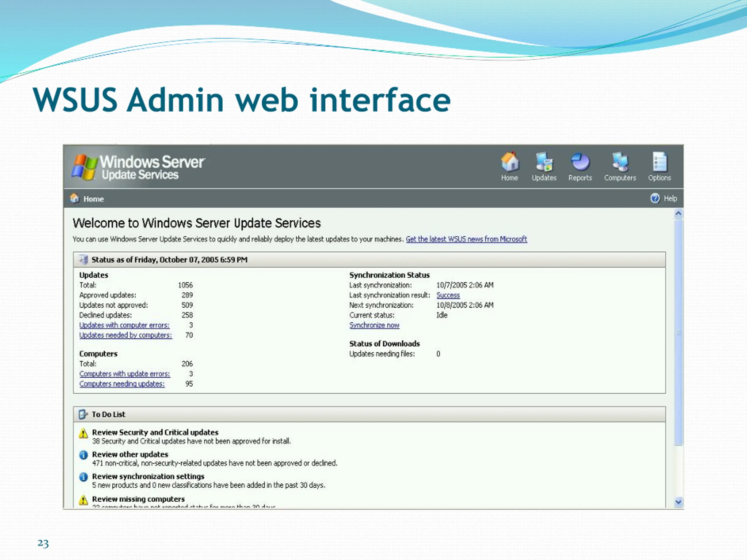Click the Status of Downloads heading
The image size is (747, 560).
point(385,344)
